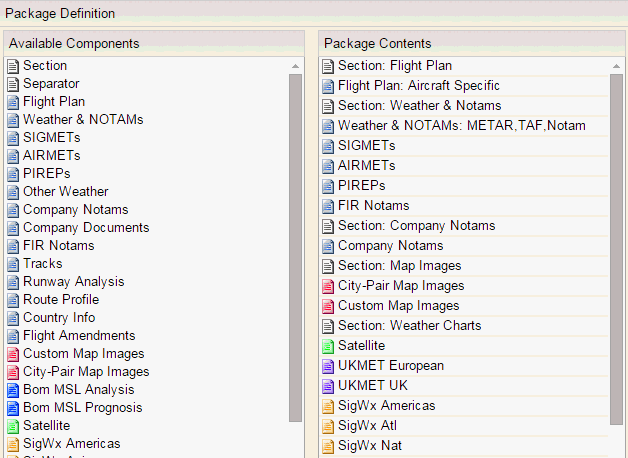Click the icon beside Section: Flight Plan
Image resolution: width=628 pixels, height=458 pixels.
pyautogui.click(x=328, y=66)
